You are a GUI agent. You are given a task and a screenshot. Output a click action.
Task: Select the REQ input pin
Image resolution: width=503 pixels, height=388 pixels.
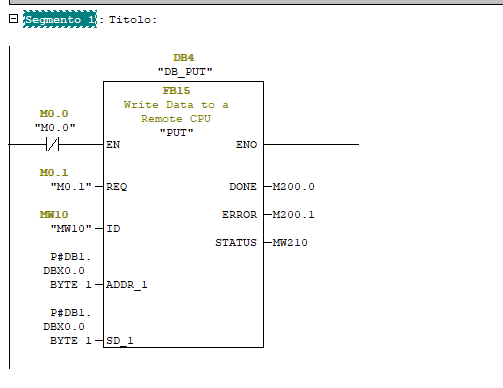pyautogui.click(x=117, y=187)
